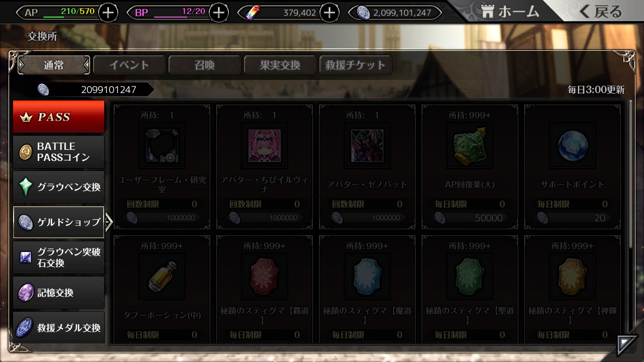Add AP with the plus icon
The width and height of the screenshot is (644, 362).
108,12
